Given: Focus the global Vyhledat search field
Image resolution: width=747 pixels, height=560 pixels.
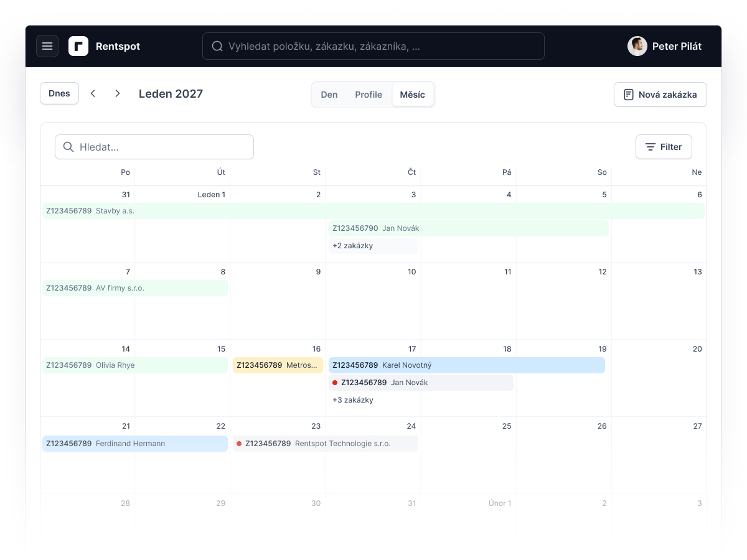Looking at the screenshot, I should [x=374, y=46].
